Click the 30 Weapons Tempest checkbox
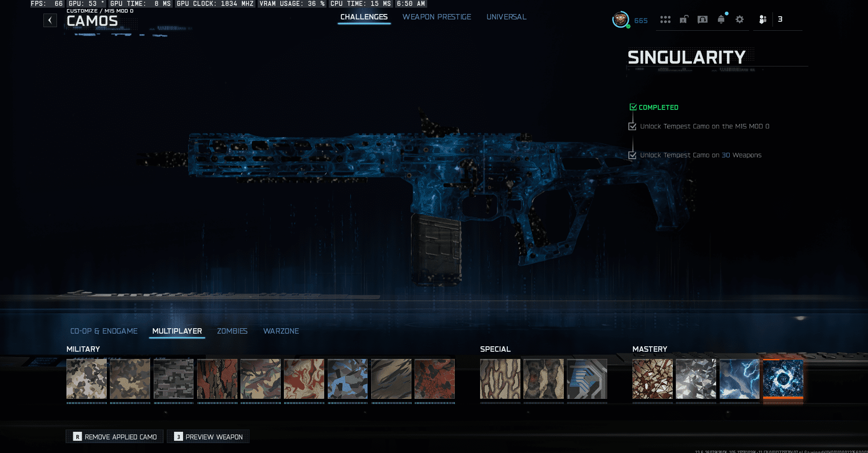This screenshot has height=453, width=868. point(632,155)
